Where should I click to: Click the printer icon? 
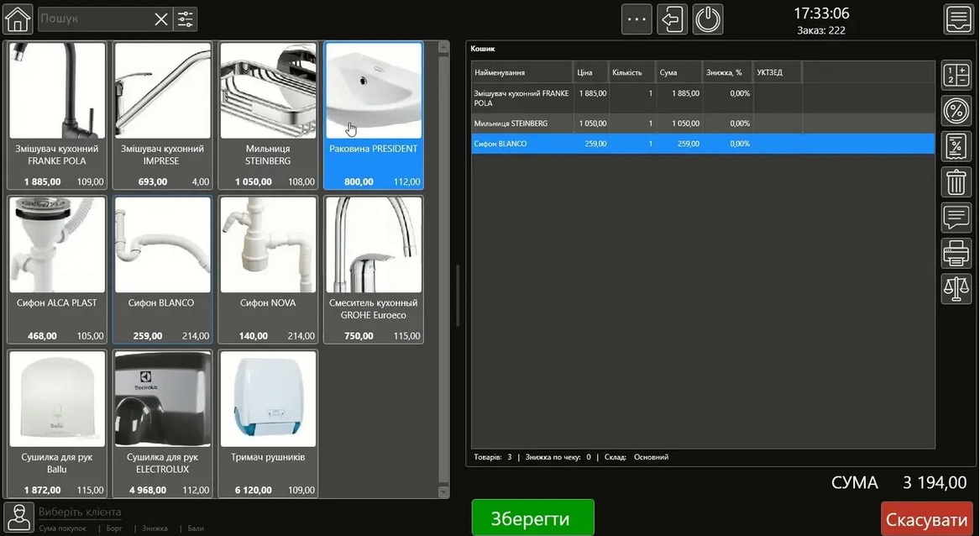[956, 252]
